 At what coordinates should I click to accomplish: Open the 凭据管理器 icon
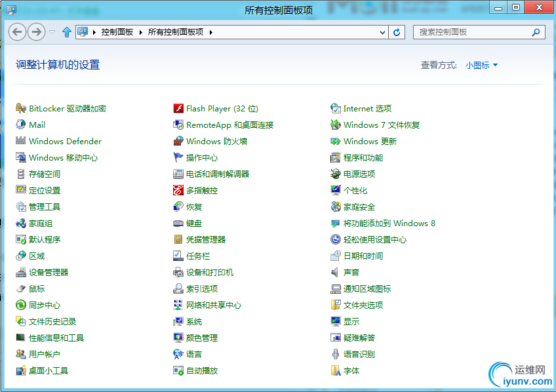(178, 239)
